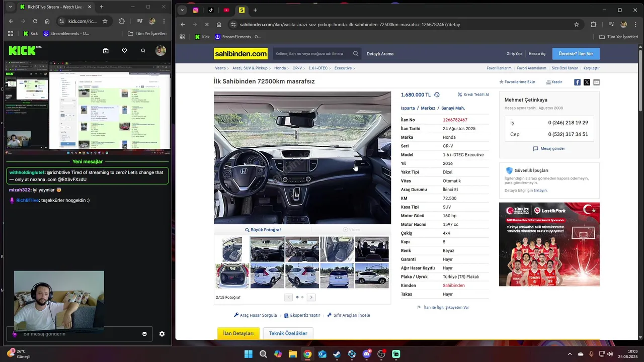Go home in the sahibinden browser window
The height and width of the screenshot is (362, 644).
(x=219, y=24)
